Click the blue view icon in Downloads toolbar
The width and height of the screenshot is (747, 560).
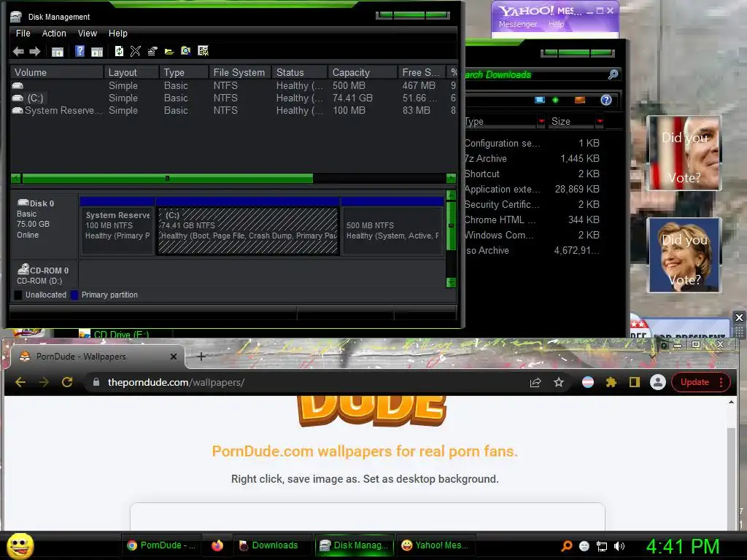point(540,100)
